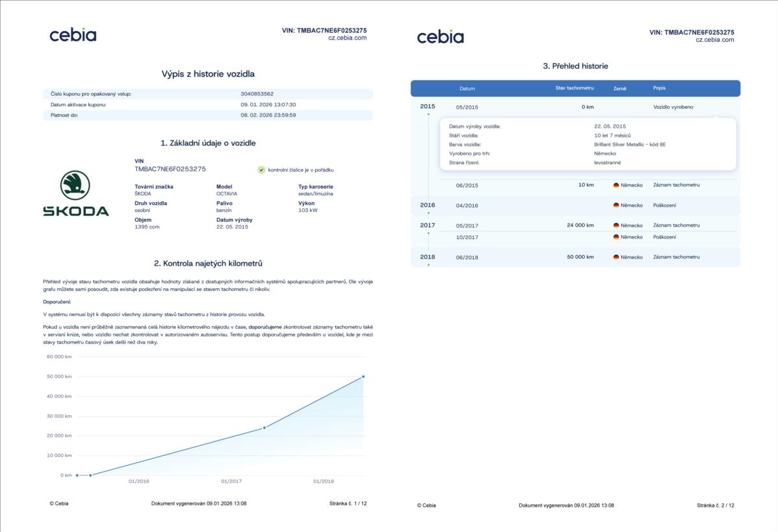Viewport: 778px width, 532px height.
Task: Select the 2015 year timeline marker
Action: click(x=427, y=106)
